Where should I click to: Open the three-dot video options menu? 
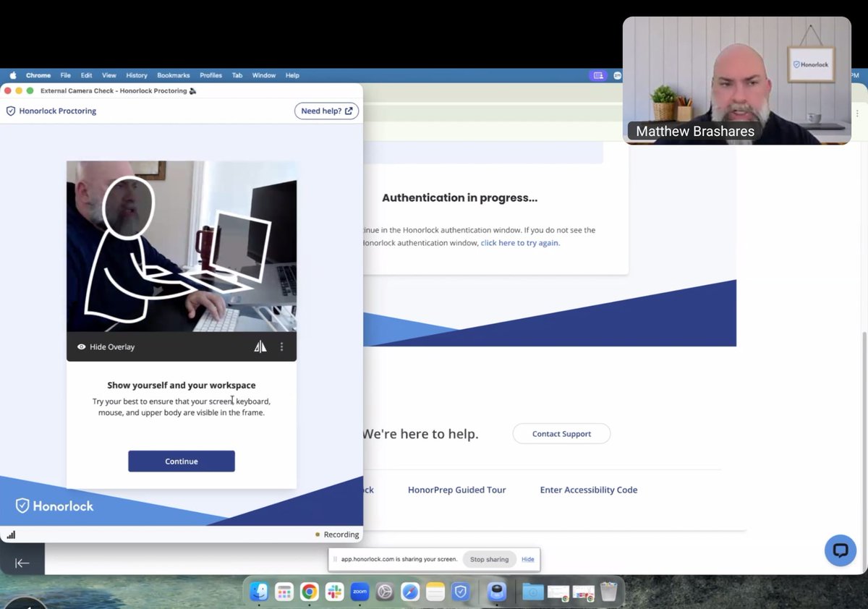point(282,347)
